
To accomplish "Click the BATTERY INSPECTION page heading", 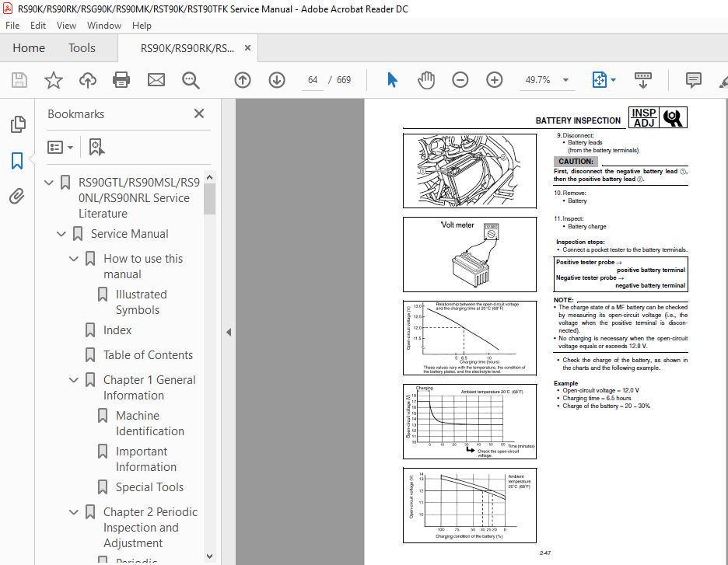I will (578, 120).
